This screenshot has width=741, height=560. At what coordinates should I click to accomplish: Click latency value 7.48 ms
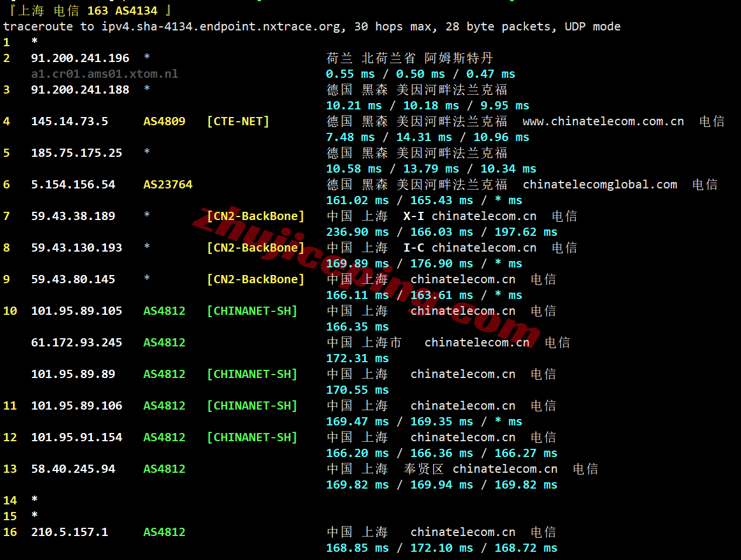(351, 137)
